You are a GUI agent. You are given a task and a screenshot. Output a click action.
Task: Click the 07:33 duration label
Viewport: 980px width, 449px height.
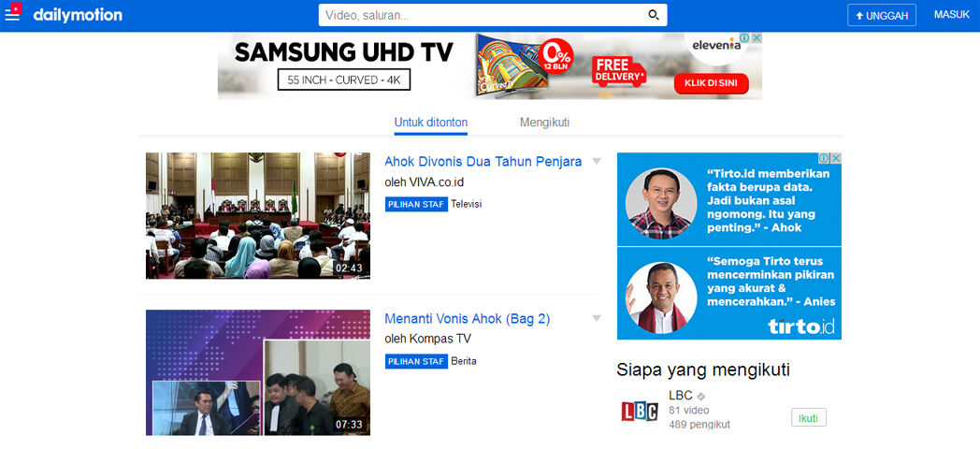(x=349, y=425)
